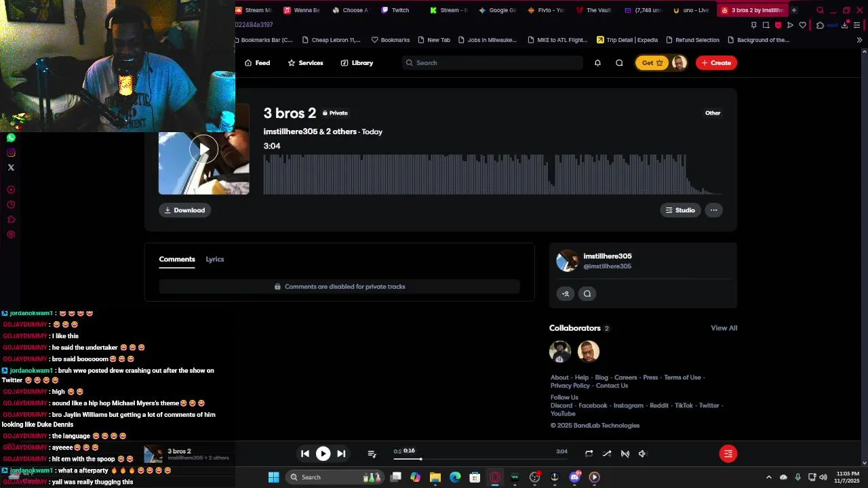Image resolution: width=868 pixels, height=488 pixels.
Task: Click the X (Twitter) sidebar icon
Action: click(11, 167)
